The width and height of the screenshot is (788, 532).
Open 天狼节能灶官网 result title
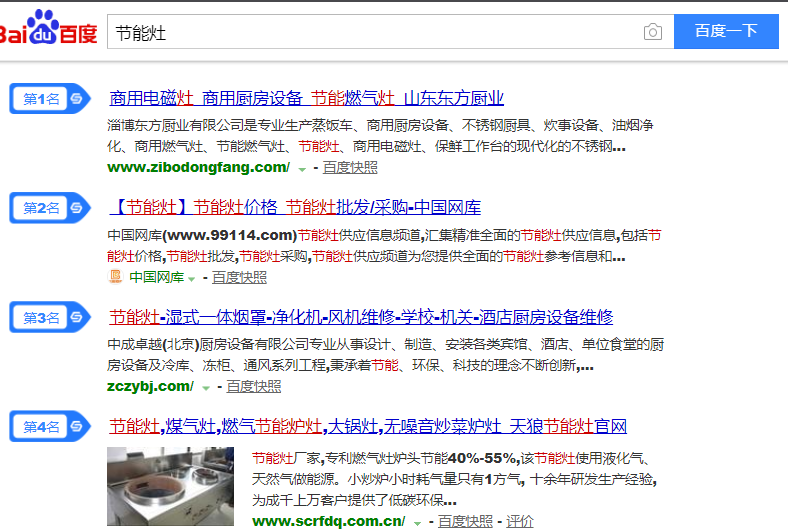point(368,427)
